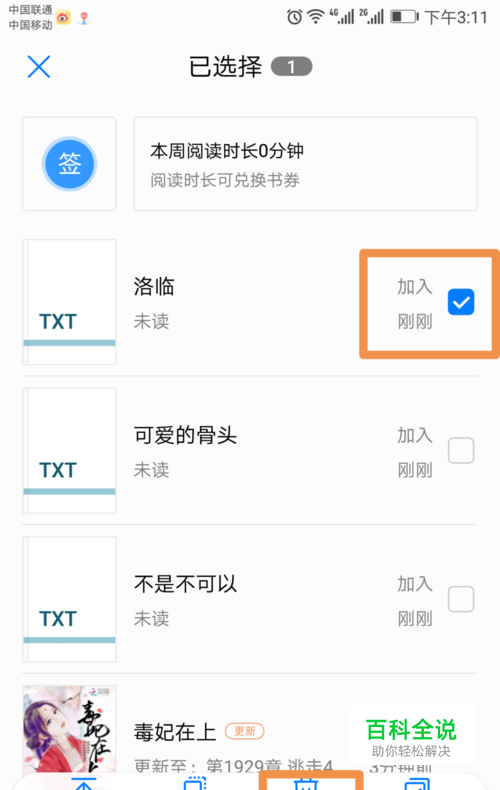Viewport: 500px width, 790px height.
Task: Close the selection mode with X
Action: coord(39,67)
